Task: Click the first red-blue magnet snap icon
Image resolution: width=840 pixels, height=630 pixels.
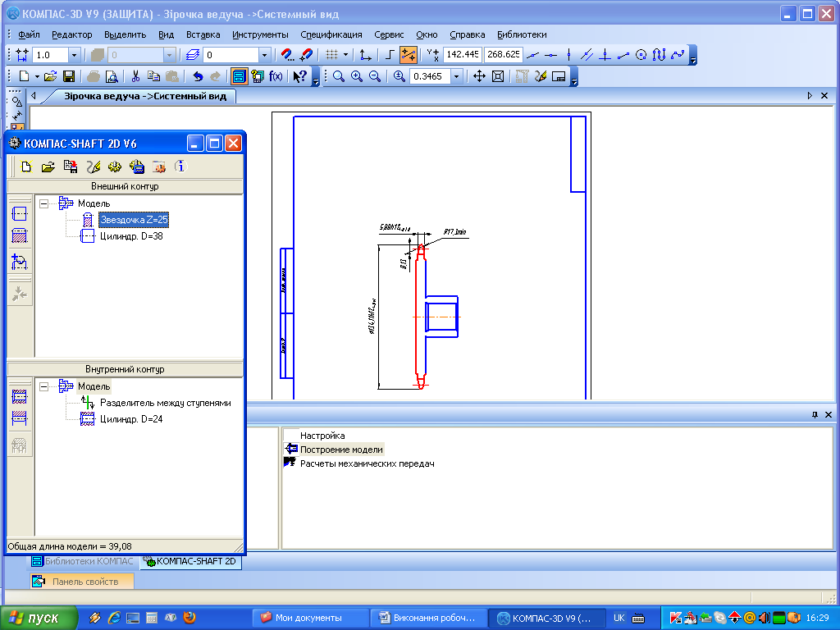Action: coord(287,55)
